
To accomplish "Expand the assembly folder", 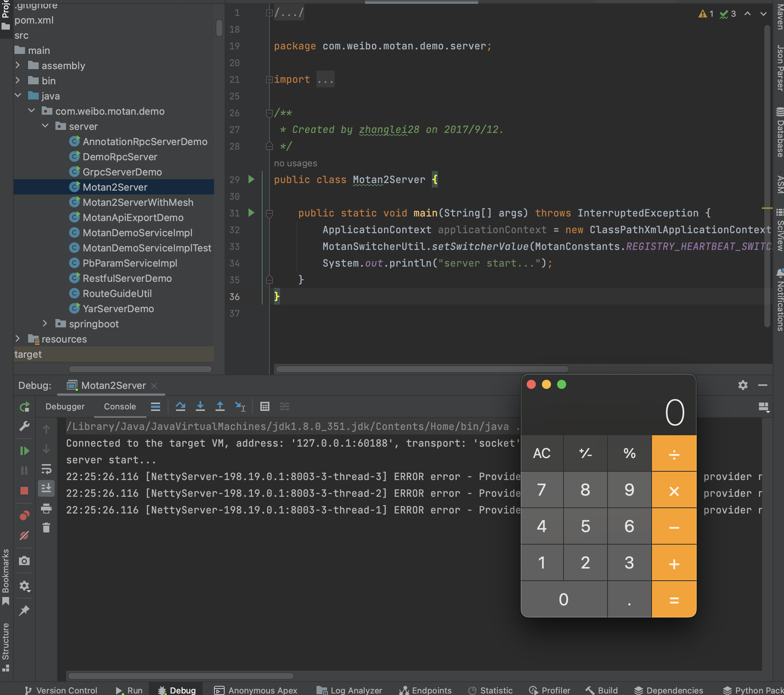I will click(17, 65).
